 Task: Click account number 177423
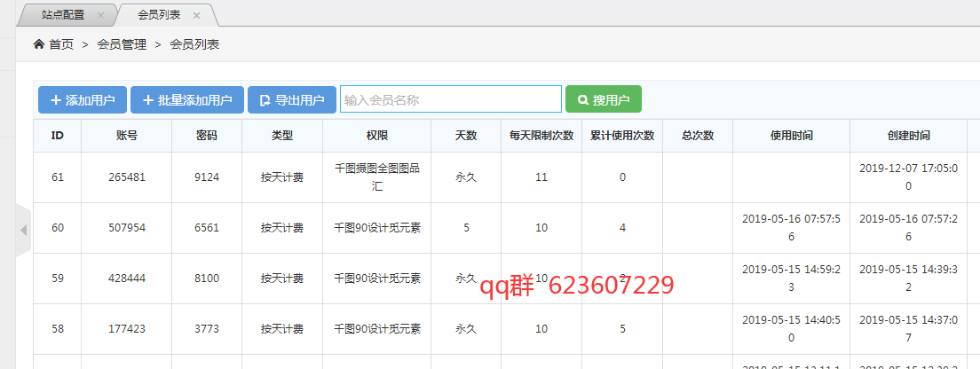tap(127, 329)
